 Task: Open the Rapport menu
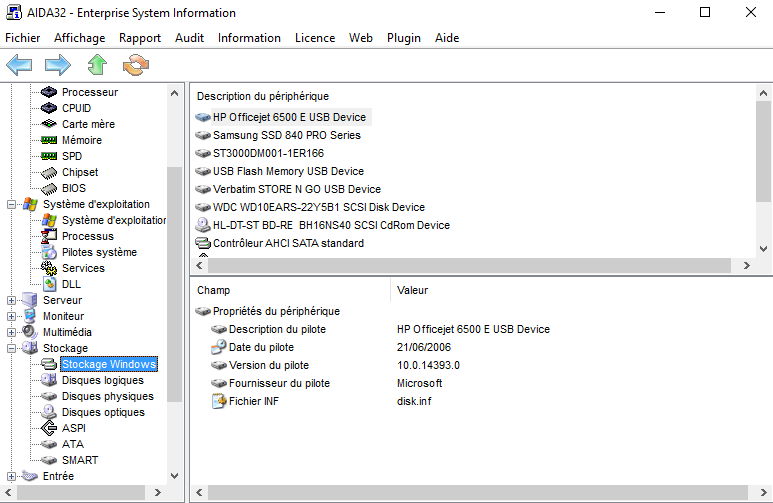click(x=139, y=38)
